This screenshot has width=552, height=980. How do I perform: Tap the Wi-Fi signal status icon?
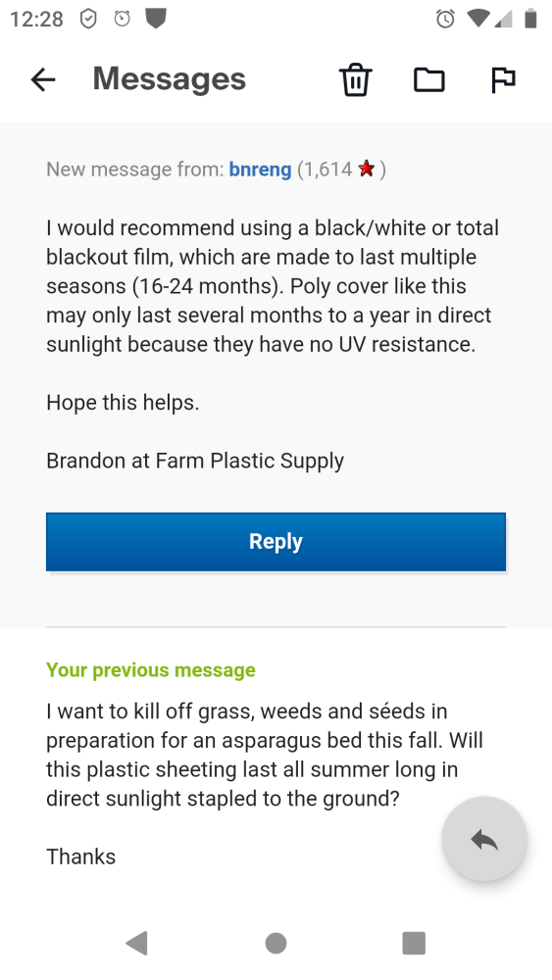[478, 20]
